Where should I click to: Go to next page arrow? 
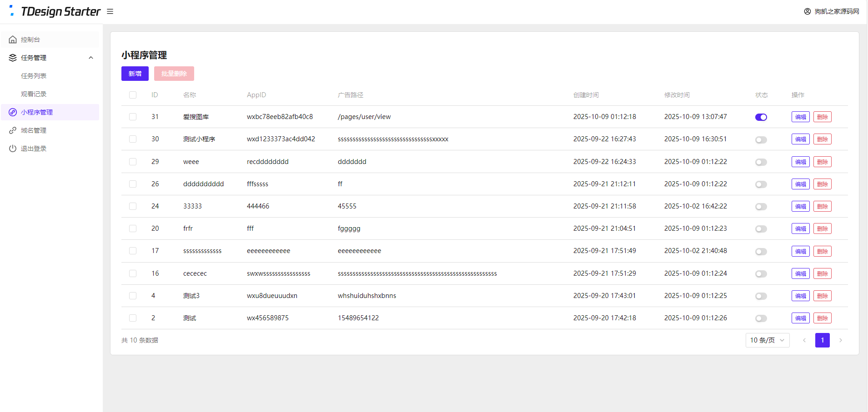click(x=840, y=340)
